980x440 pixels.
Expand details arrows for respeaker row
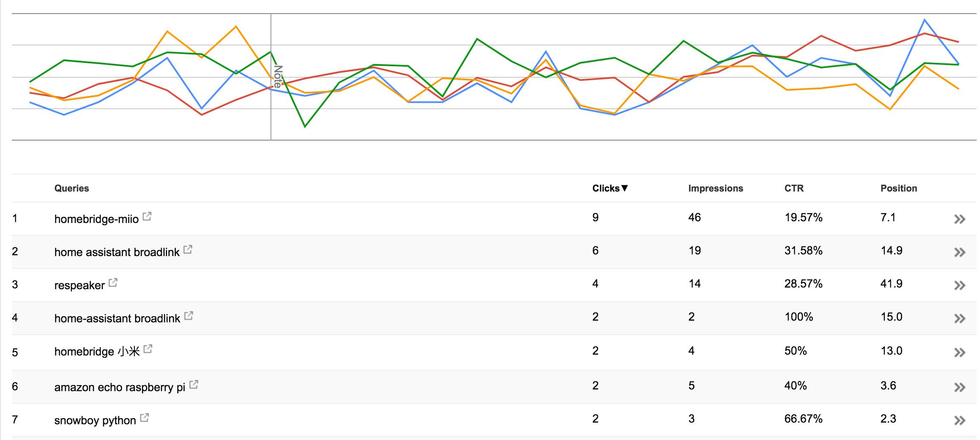960,285
